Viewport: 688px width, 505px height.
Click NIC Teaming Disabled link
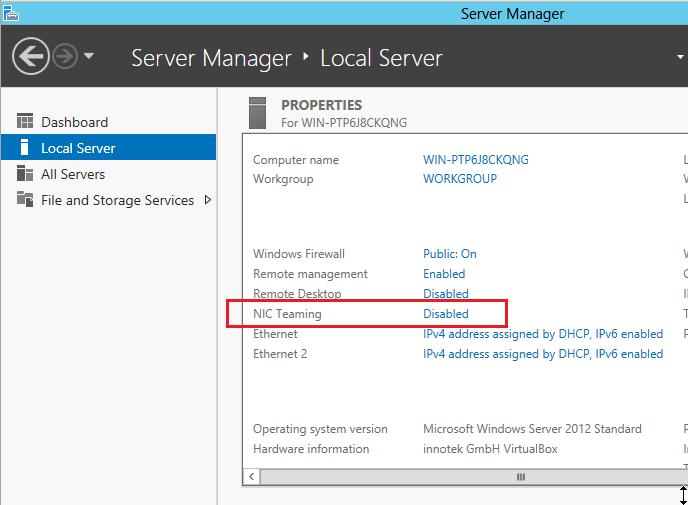pos(446,314)
